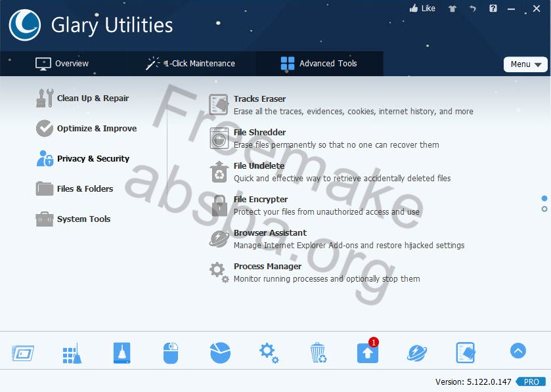Select the second page indicator dot

544,209
